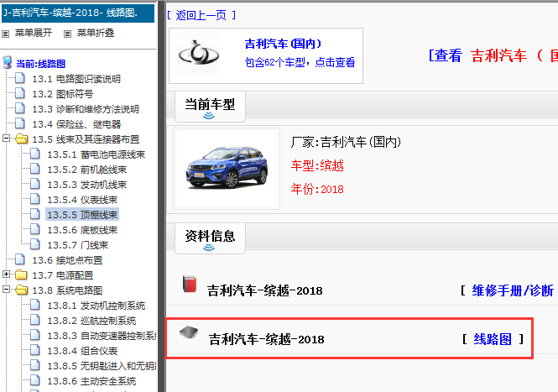Screen dimensions: 558x392
Task: Select the 资料信息 tab header
Action: pyautogui.click(x=210, y=238)
